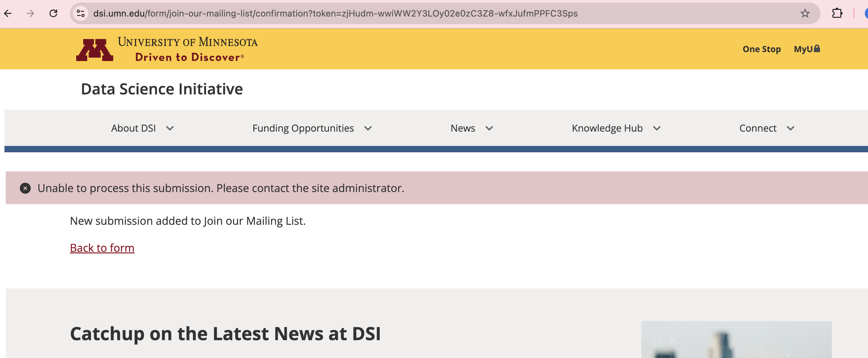This screenshot has width=868, height=358.
Task: Click the Data Science Initiative site title
Action: pos(162,89)
